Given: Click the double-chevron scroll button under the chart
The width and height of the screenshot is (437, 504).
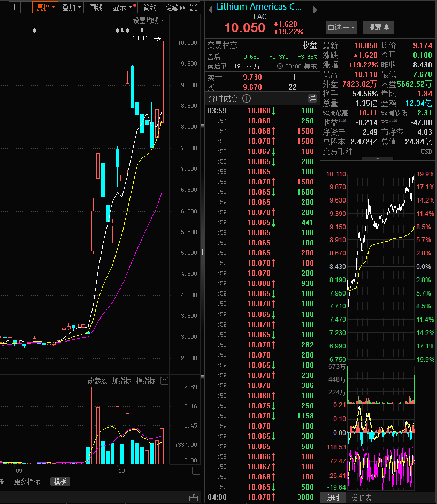Looking at the screenshot, I should coord(196,471).
